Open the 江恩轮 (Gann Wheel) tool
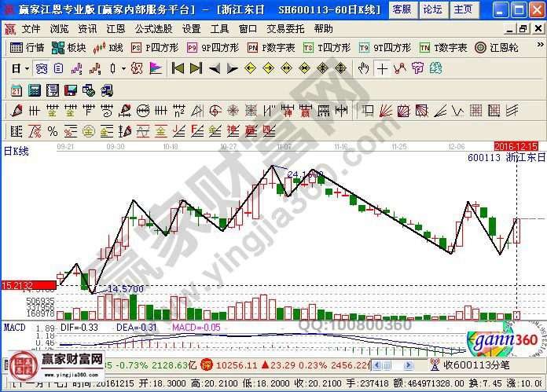 (496, 48)
